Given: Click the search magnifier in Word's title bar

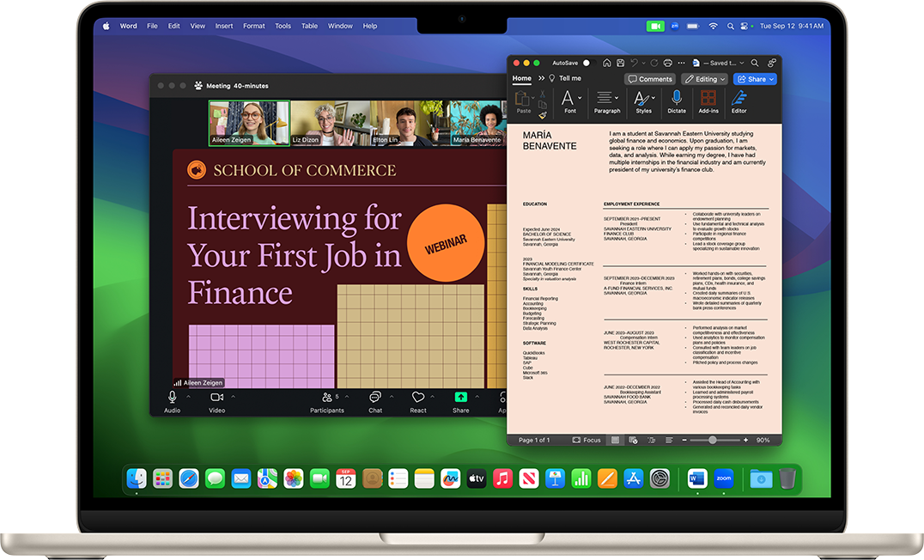Looking at the screenshot, I should (x=755, y=63).
